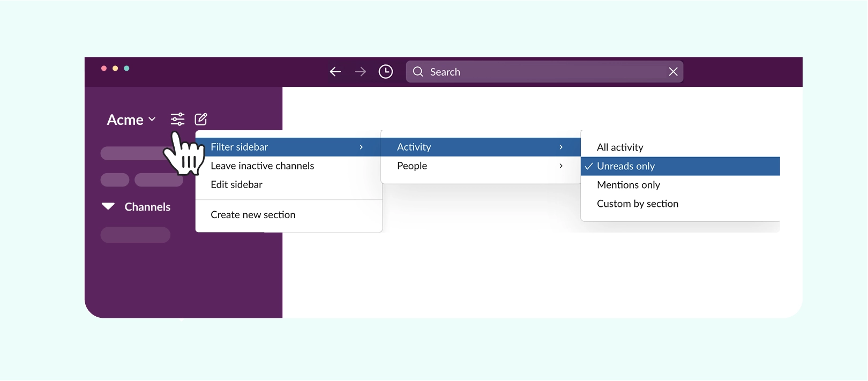Click the magnifying glass search icon

[418, 72]
